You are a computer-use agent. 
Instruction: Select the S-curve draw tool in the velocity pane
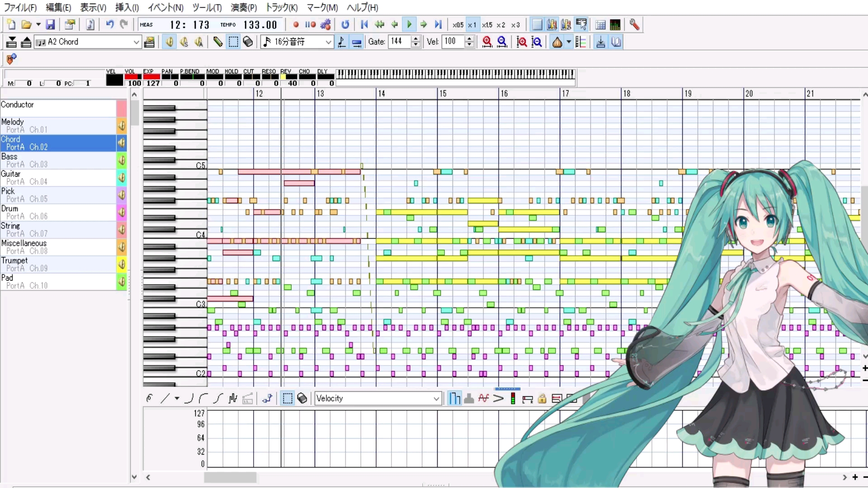(218, 399)
